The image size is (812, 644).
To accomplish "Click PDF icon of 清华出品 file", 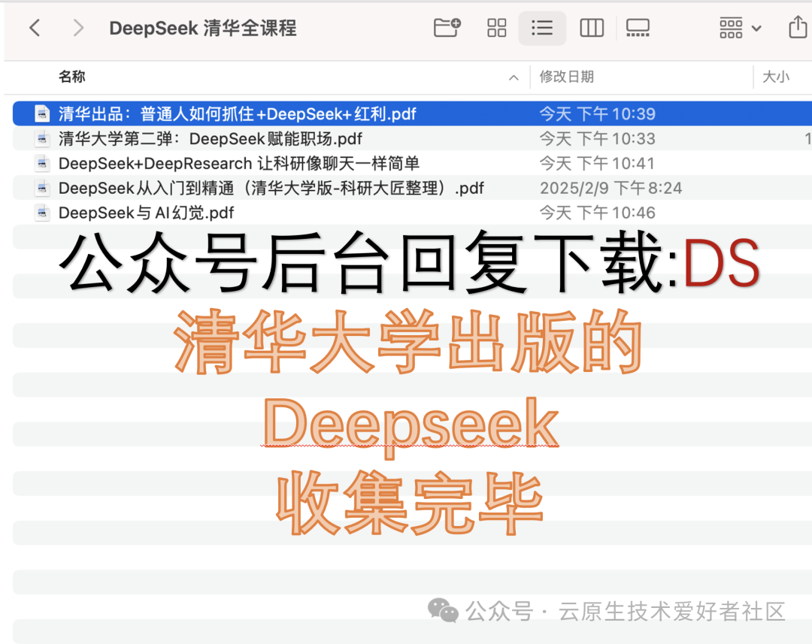I will 42,113.
